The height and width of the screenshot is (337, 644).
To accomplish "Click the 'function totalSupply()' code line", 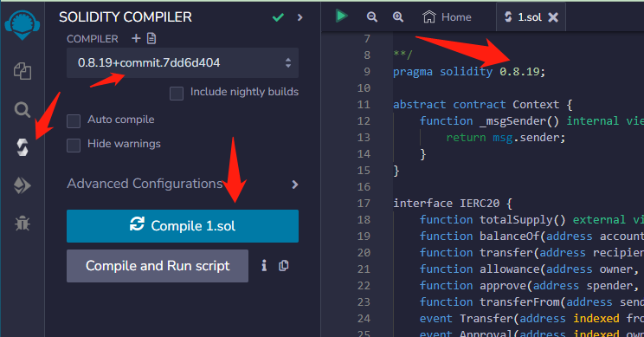I will pyautogui.click(x=531, y=219).
